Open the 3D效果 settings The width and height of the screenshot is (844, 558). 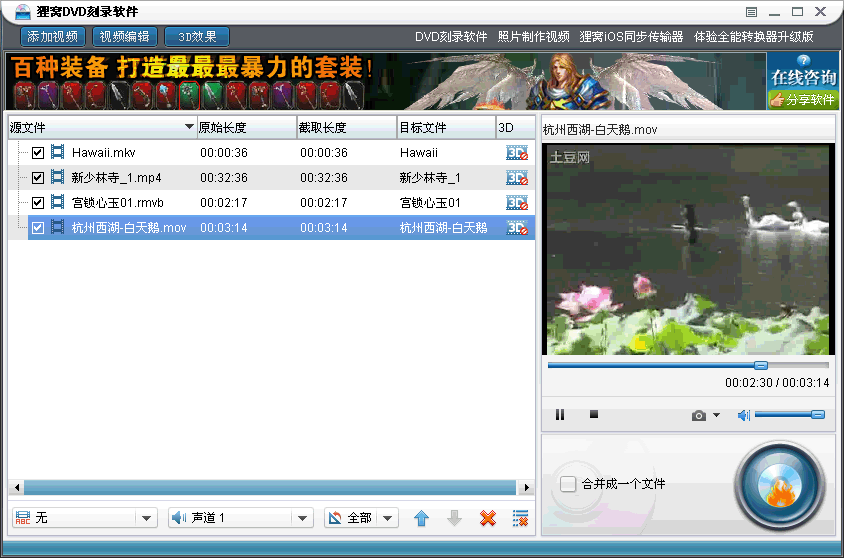click(x=197, y=37)
